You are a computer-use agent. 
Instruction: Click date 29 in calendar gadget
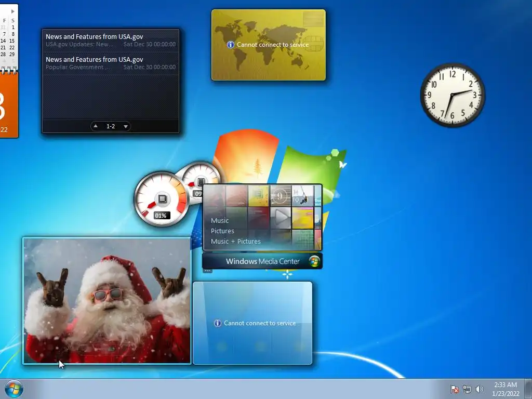12,54
